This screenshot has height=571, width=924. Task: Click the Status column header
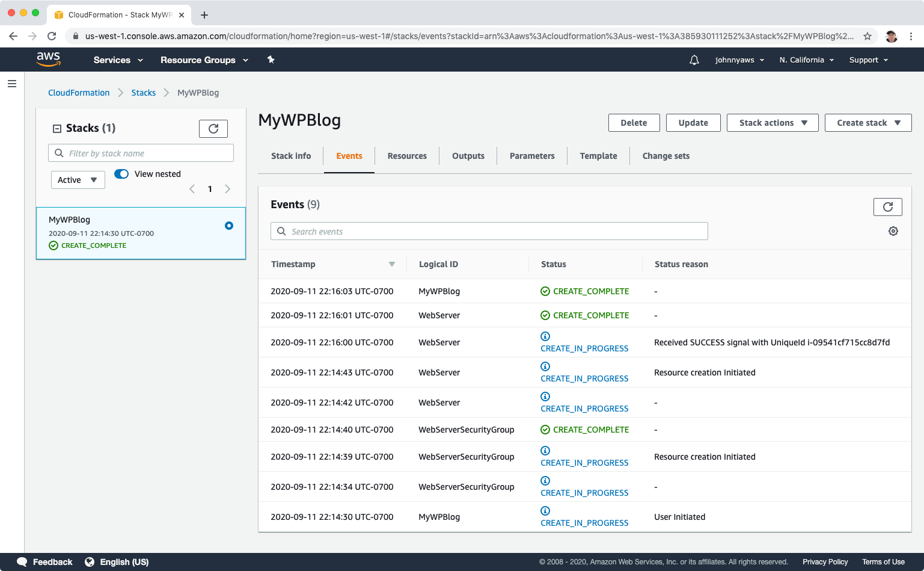point(553,264)
